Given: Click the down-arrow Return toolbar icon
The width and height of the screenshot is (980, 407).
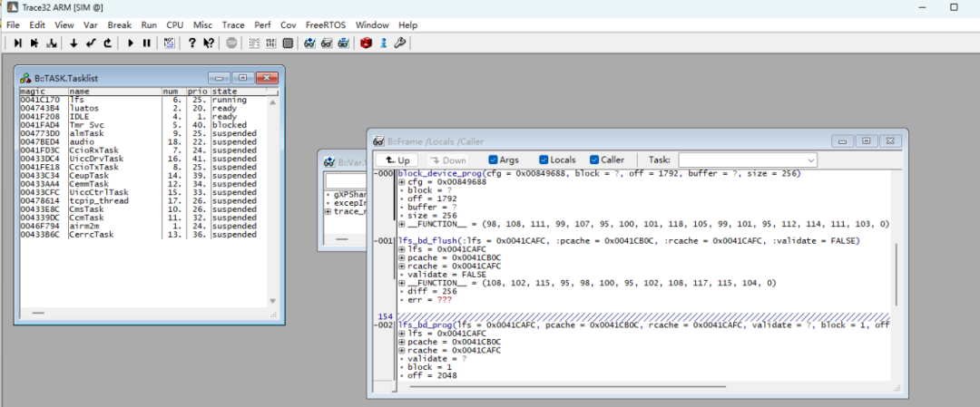Looking at the screenshot, I should point(73,44).
